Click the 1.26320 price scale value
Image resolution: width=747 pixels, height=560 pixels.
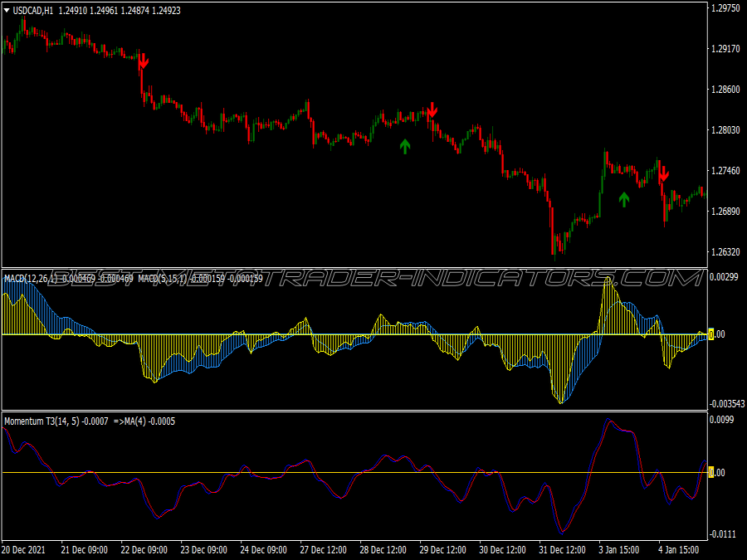725,252
